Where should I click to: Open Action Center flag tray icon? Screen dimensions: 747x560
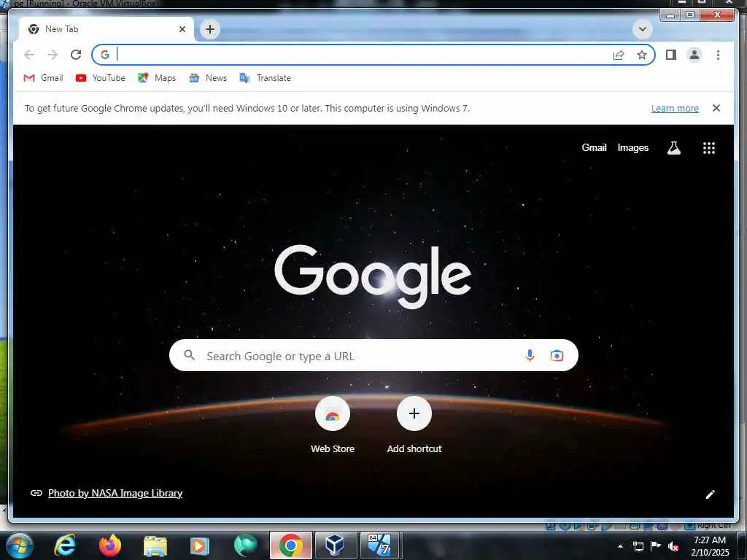pos(656,545)
